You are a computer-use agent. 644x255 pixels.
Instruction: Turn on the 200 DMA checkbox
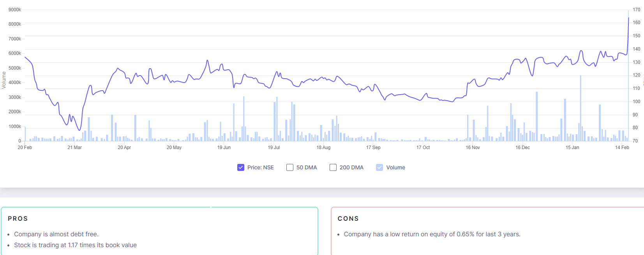pyautogui.click(x=333, y=167)
